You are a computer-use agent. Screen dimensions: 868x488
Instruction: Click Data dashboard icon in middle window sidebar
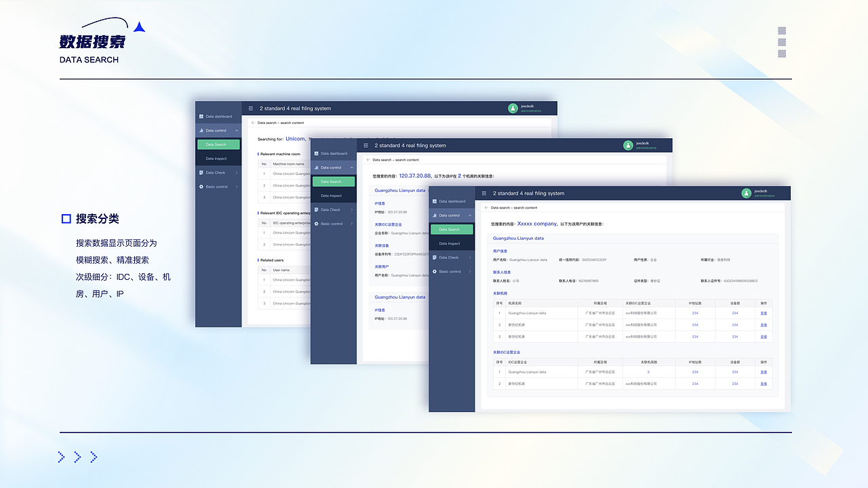[317, 153]
